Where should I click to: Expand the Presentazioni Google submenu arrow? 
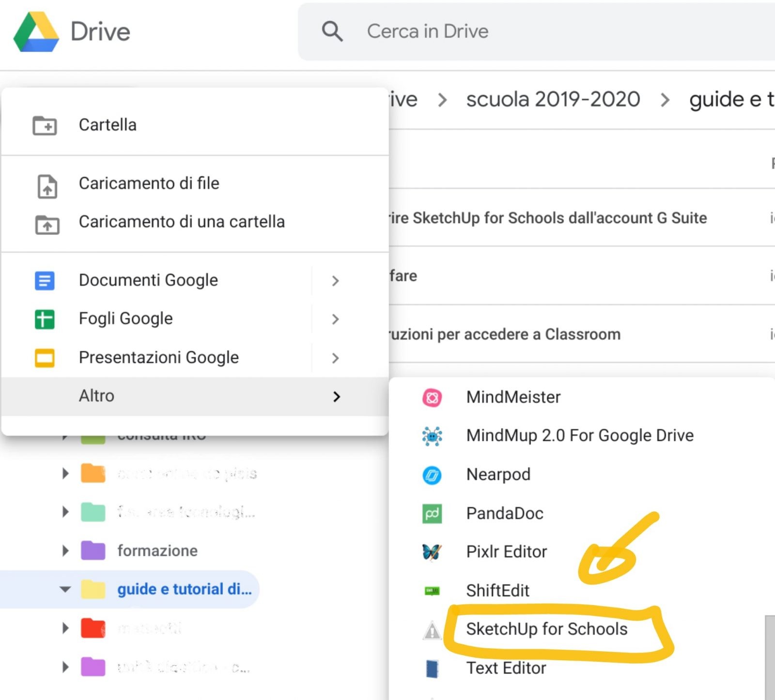click(335, 358)
